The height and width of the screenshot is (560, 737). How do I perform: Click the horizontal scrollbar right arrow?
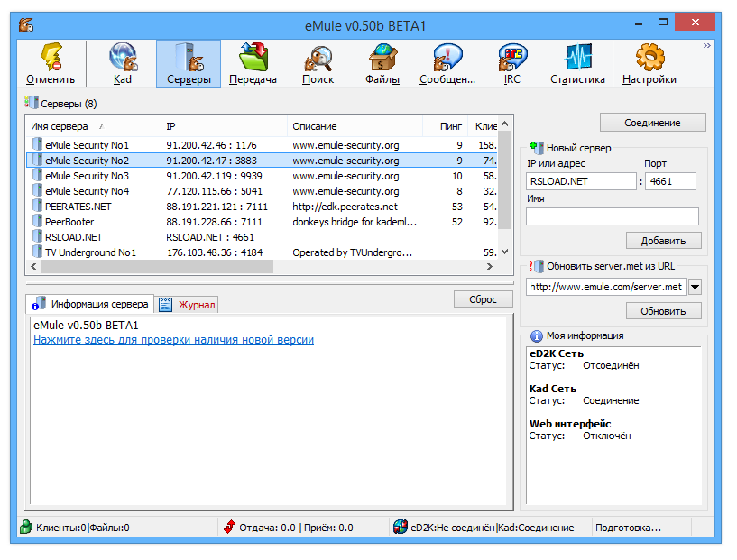click(x=490, y=266)
